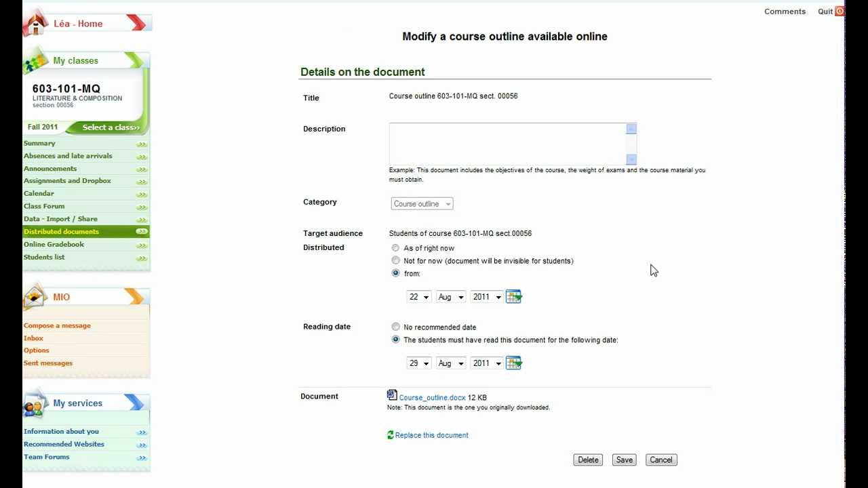Click the MIO mailbox icon
868x488 pixels.
(35, 296)
